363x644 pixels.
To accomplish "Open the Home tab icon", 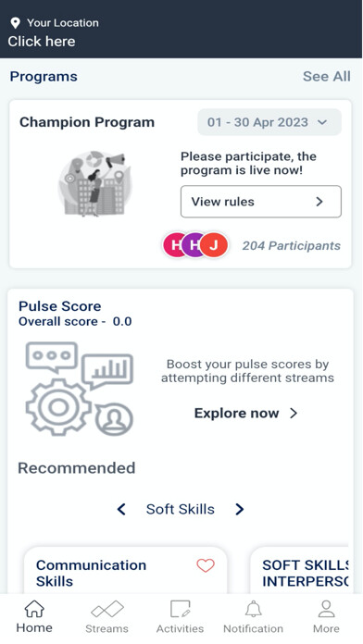I will click(34, 609).
